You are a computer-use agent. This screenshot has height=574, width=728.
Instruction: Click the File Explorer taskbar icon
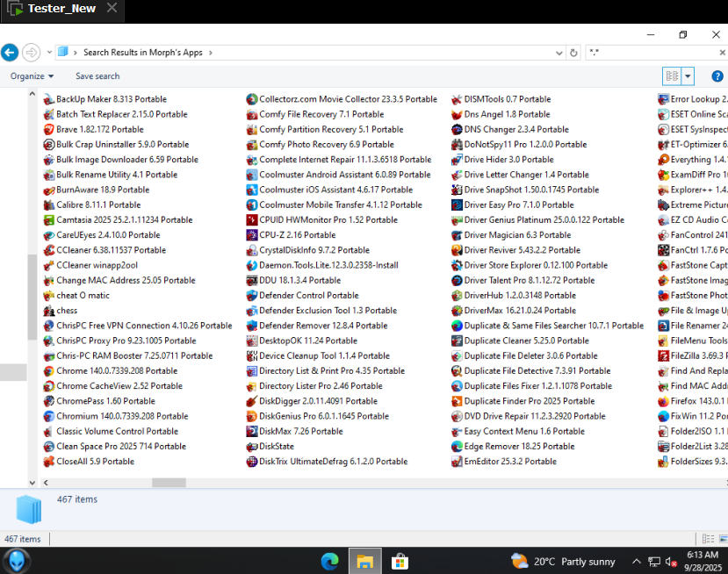click(365, 562)
